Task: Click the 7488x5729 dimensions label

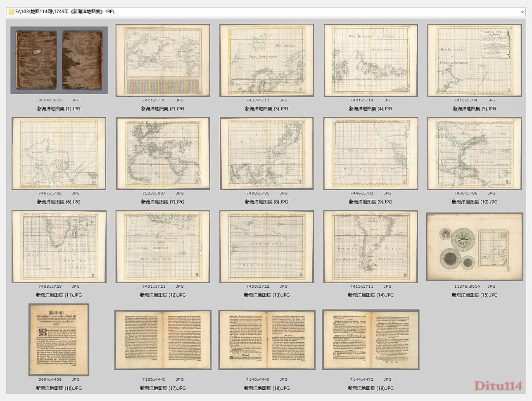Action: click(x=50, y=286)
